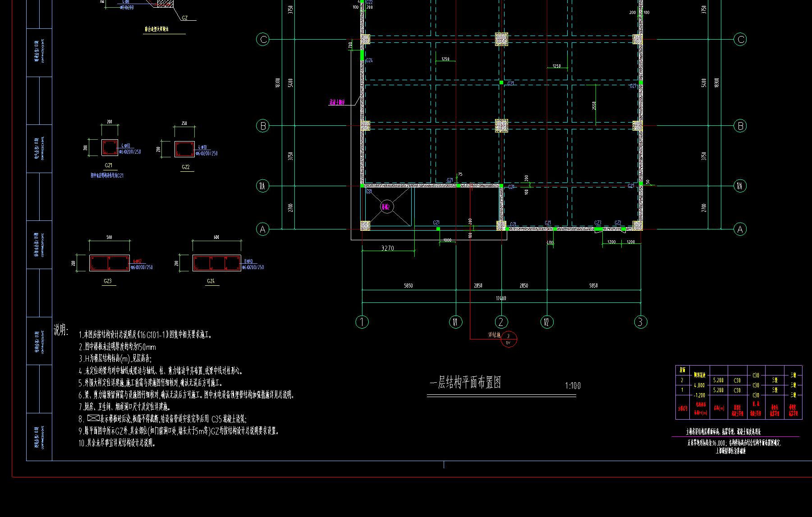Pick the 1/2 axis bubble below the plan
This screenshot has height=517, width=812.
[547, 322]
